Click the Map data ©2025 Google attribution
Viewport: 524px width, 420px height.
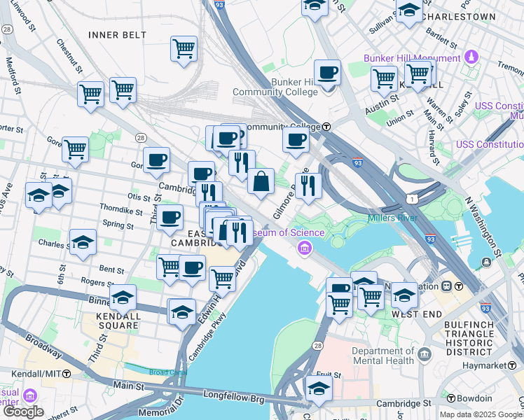pos(481,414)
